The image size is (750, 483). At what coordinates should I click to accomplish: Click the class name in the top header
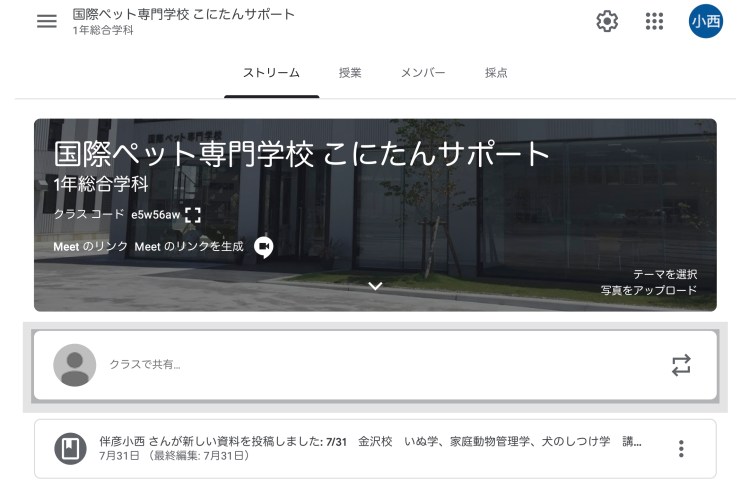click(183, 15)
